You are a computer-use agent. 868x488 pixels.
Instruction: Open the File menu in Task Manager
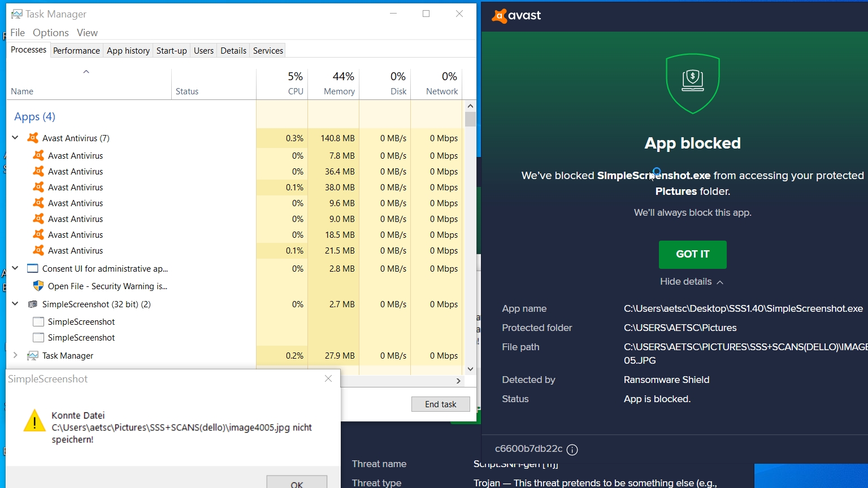18,33
